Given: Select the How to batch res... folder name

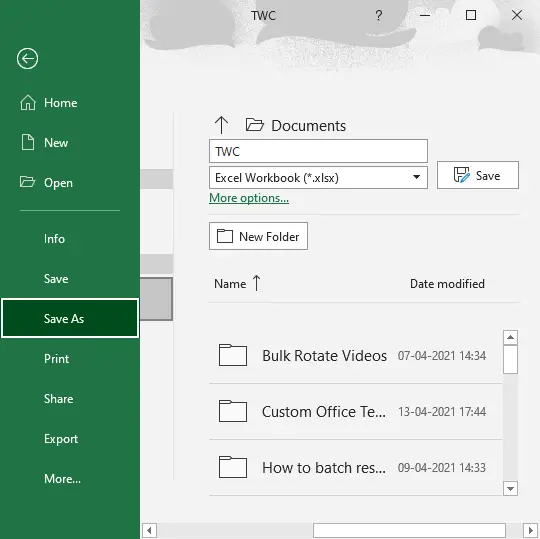Looking at the screenshot, I should point(324,468).
